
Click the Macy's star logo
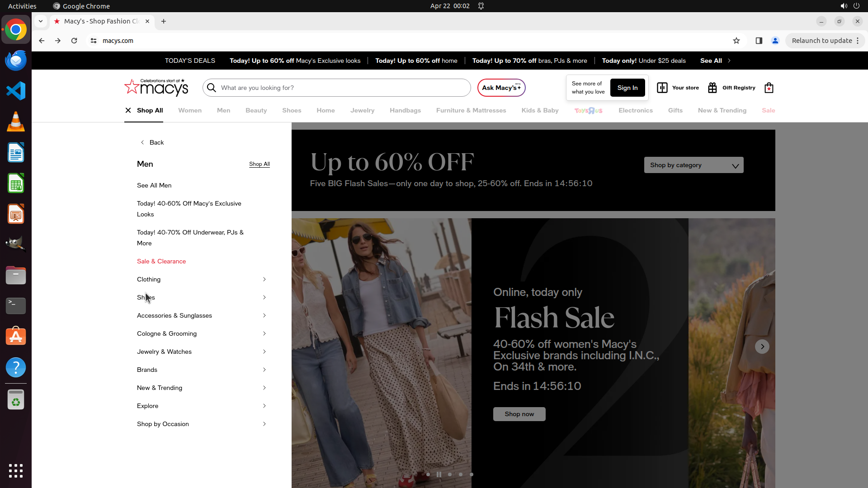tap(132, 87)
